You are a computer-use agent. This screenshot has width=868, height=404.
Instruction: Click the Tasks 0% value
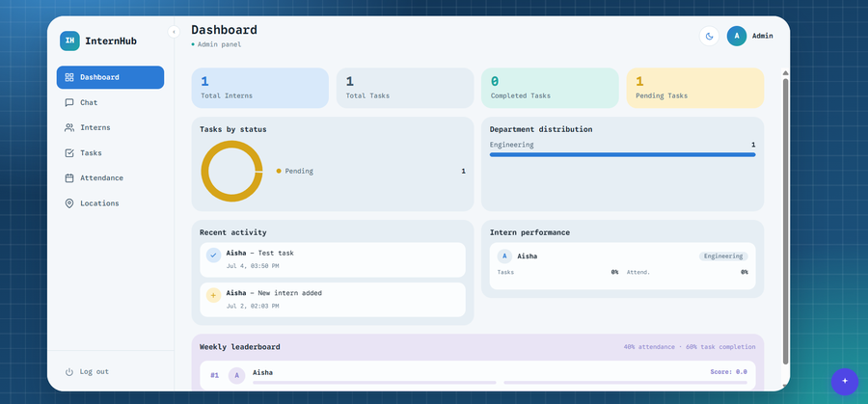coord(614,272)
